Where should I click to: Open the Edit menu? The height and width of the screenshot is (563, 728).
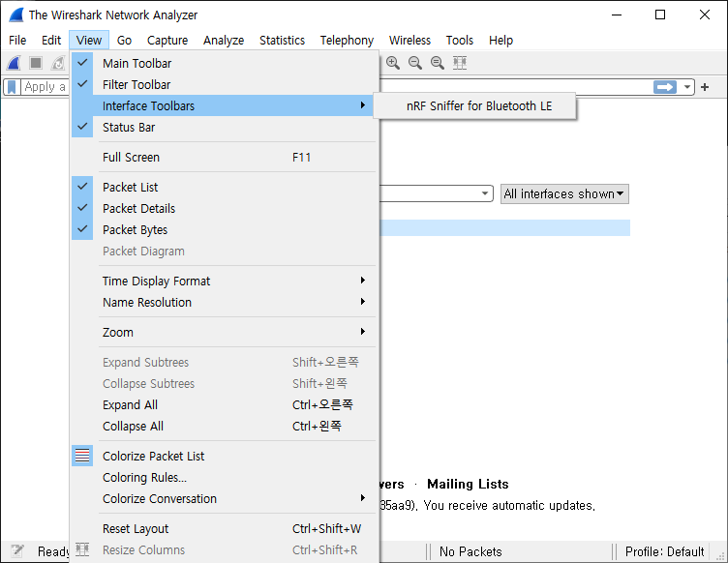click(x=51, y=41)
